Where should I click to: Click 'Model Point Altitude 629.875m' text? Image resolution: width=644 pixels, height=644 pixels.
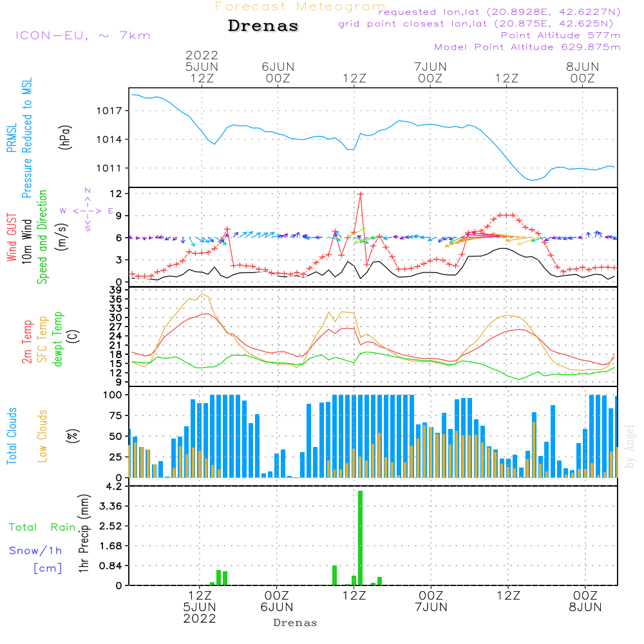coord(527,47)
